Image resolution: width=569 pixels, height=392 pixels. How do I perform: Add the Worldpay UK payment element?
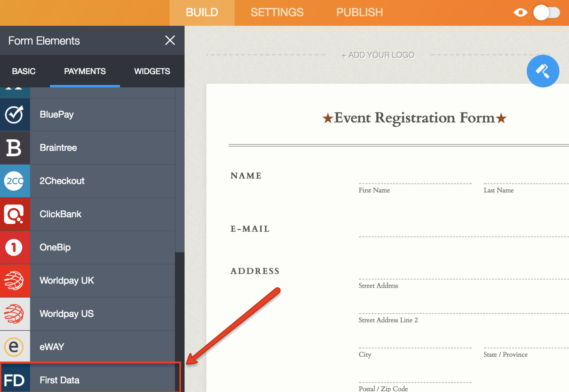pyautogui.click(x=88, y=281)
